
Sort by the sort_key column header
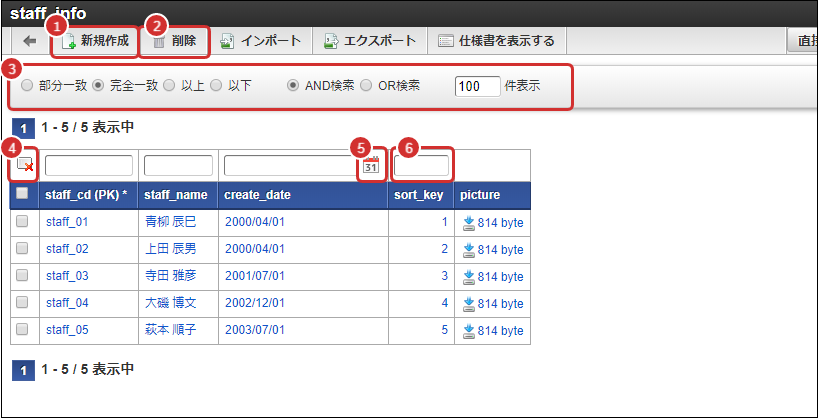[x=418, y=194]
